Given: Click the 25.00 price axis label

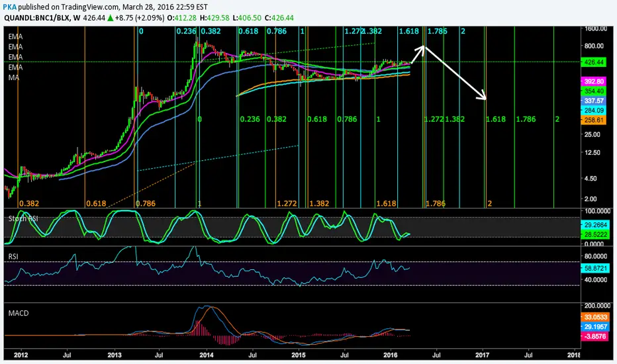Looking at the screenshot, I should [x=593, y=134].
